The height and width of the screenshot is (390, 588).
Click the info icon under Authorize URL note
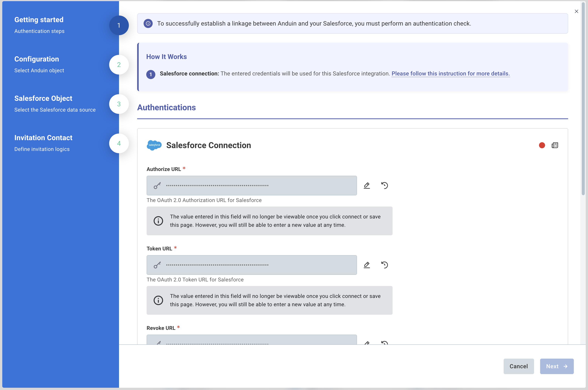[158, 221]
